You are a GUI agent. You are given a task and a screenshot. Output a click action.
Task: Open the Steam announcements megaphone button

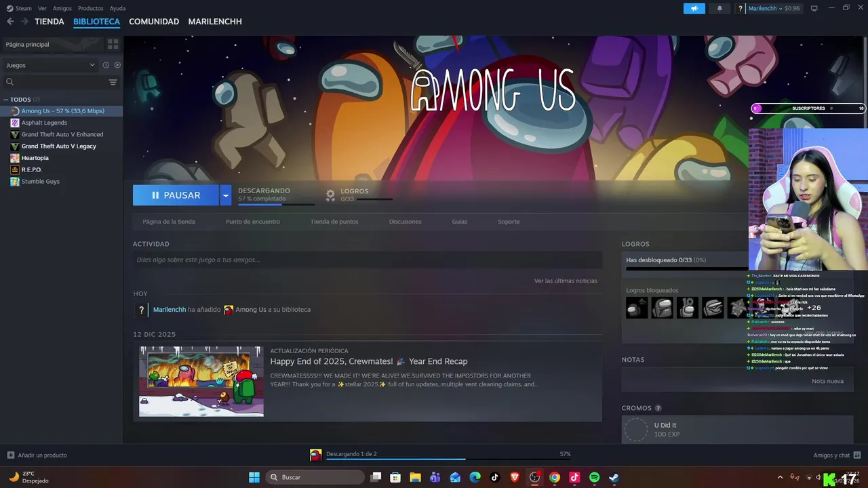coord(694,8)
